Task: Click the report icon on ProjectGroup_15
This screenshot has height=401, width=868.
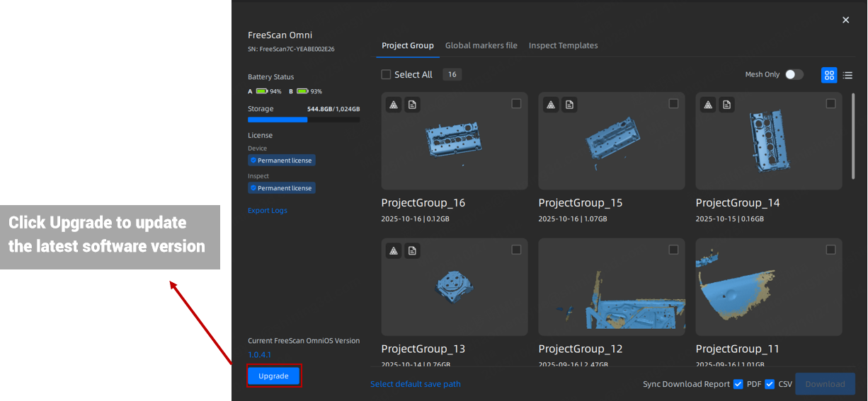Action: (569, 105)
